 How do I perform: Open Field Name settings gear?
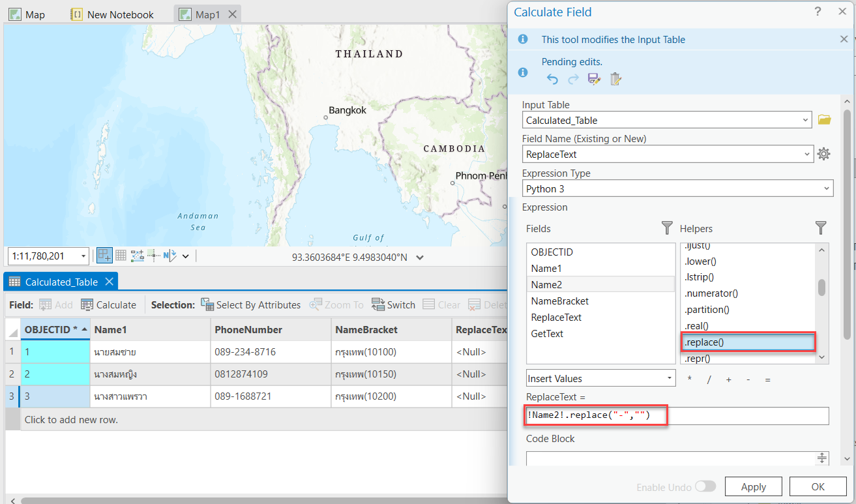(x=823, y=154)
